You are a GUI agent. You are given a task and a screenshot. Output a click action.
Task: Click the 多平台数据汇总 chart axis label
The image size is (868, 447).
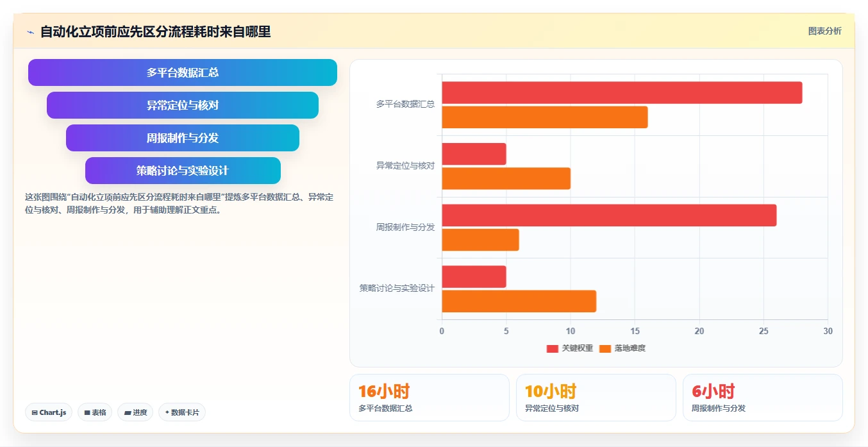[x=405, y=104]
